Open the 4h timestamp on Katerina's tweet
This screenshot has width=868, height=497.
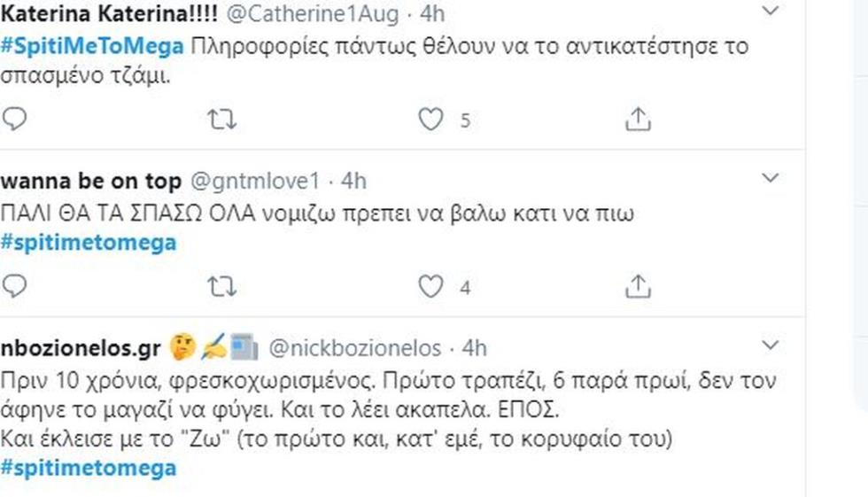433,14
